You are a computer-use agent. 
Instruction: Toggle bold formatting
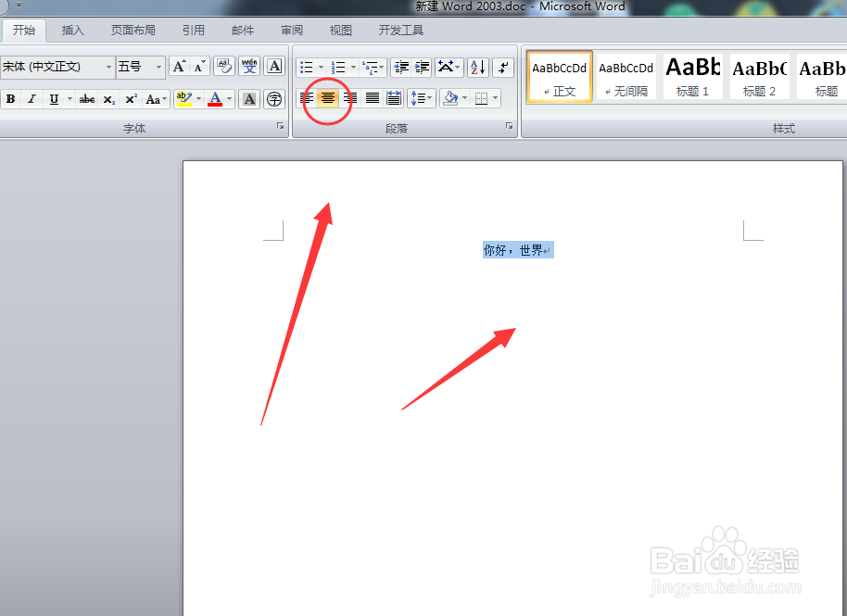tap(10, 99)
